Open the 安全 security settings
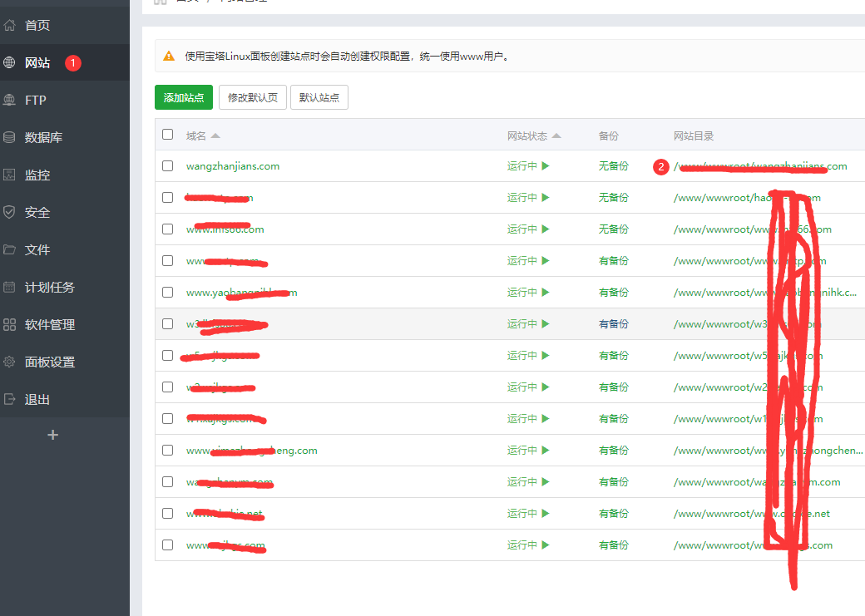865x616 pixels. coord(37,212)
